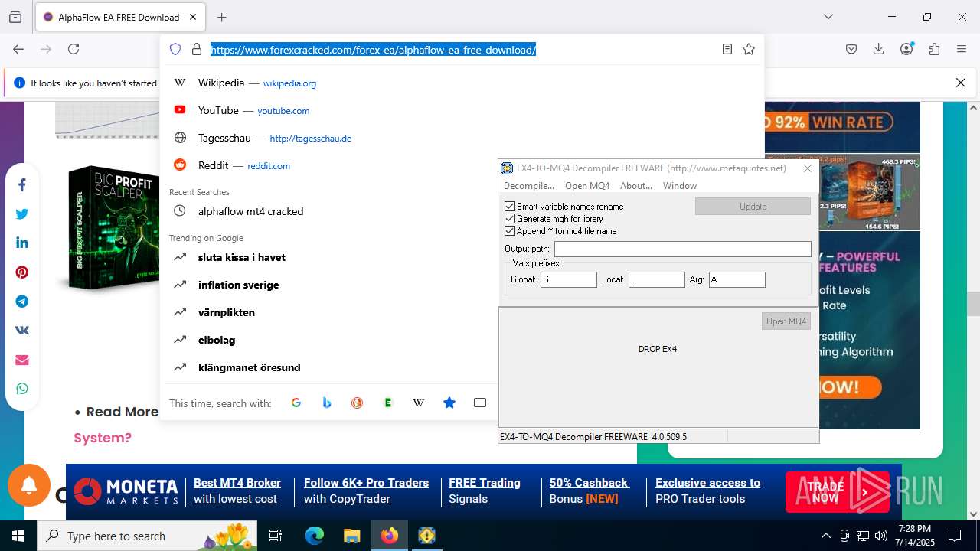Go back with the browser back arrow
980x551 pixels.
point(18,49)
